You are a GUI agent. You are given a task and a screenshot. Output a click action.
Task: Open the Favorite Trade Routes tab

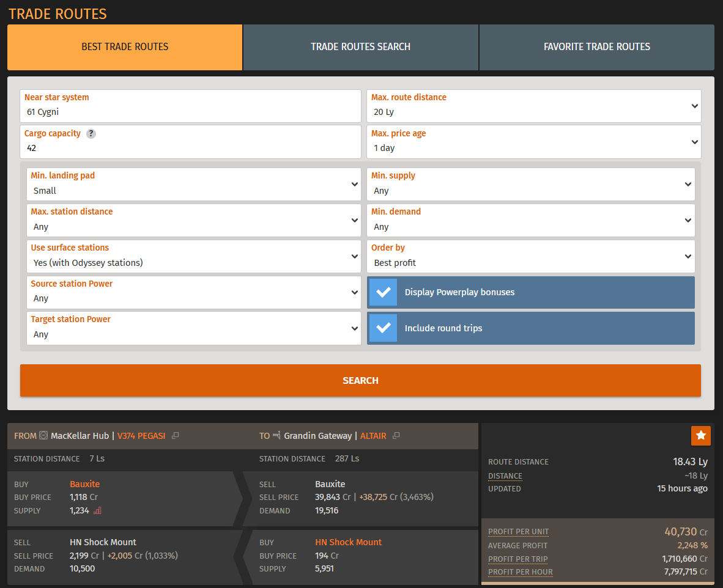596,47
